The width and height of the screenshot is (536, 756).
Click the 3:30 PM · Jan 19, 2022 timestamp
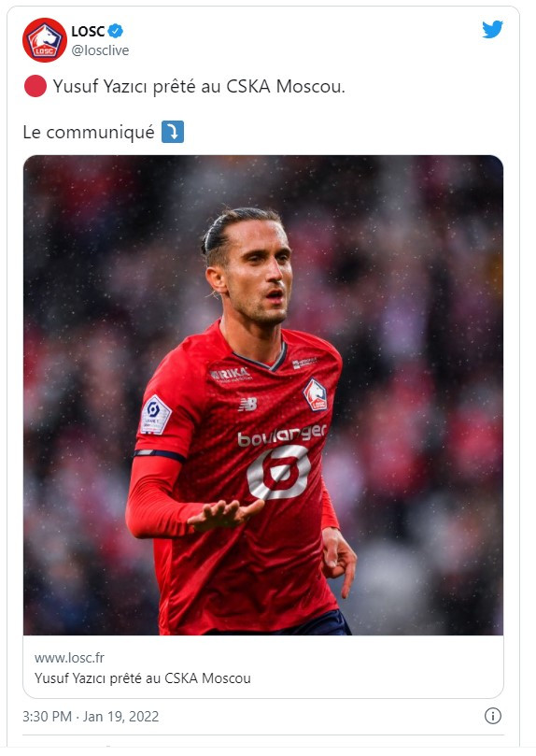click(91, 717)
